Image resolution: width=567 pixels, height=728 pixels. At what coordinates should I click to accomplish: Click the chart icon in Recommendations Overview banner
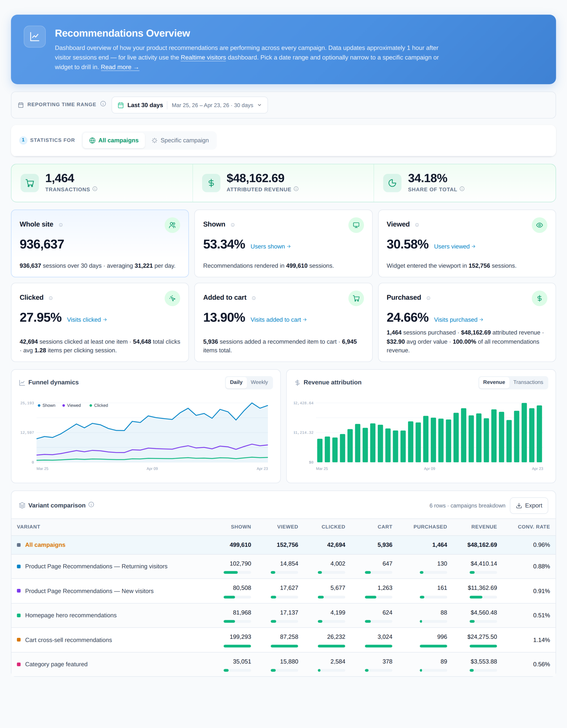click(x=35, y=37)
